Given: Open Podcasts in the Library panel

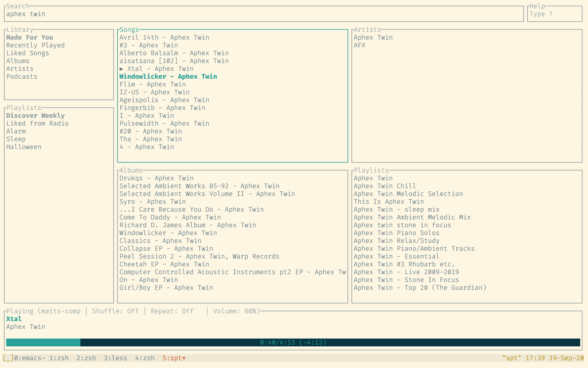Looking at the screenshot, I should tap(22, 76).
